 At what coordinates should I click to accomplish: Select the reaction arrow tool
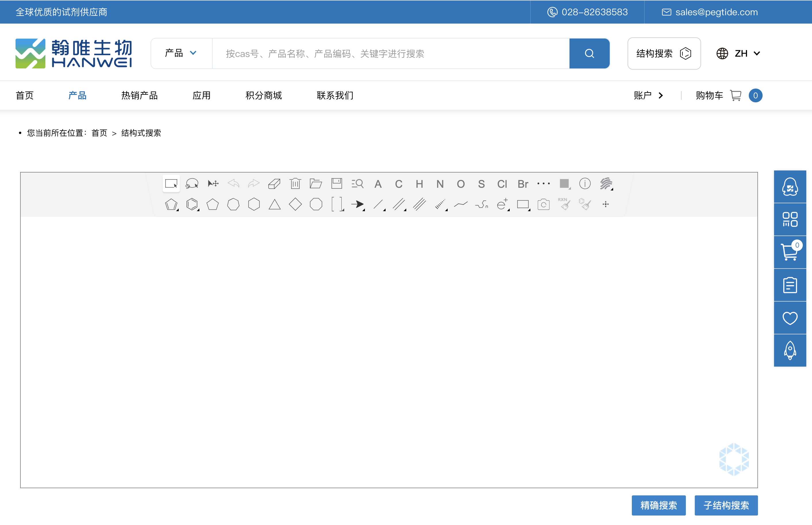click(x=358, y=204)
